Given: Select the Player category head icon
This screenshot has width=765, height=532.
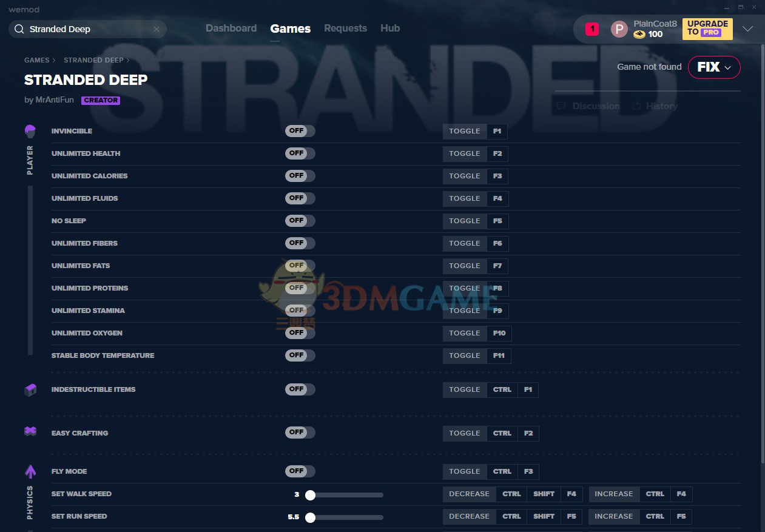Looking at the screenshot, I should (30, 131).
